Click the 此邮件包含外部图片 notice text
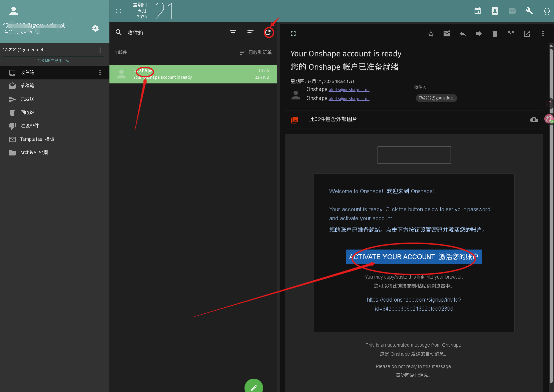 pos(333,119)
